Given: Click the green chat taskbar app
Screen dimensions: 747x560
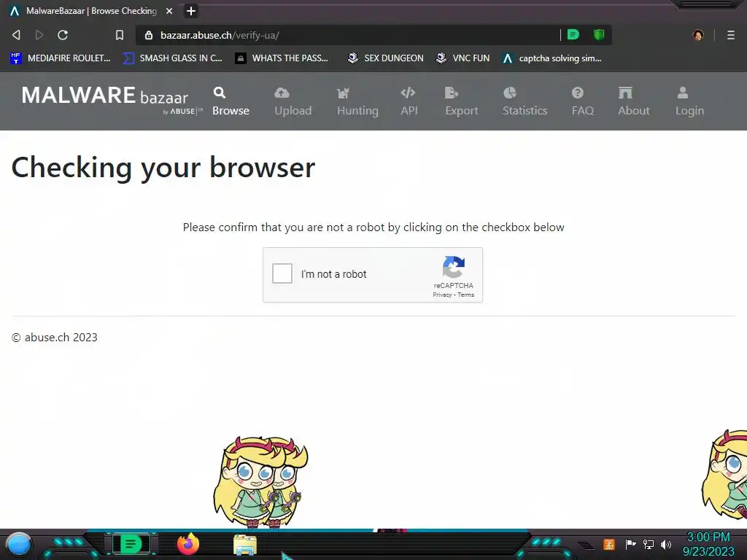Looking at the screenshot, I should pyautogui.click(x=131, y=543).
